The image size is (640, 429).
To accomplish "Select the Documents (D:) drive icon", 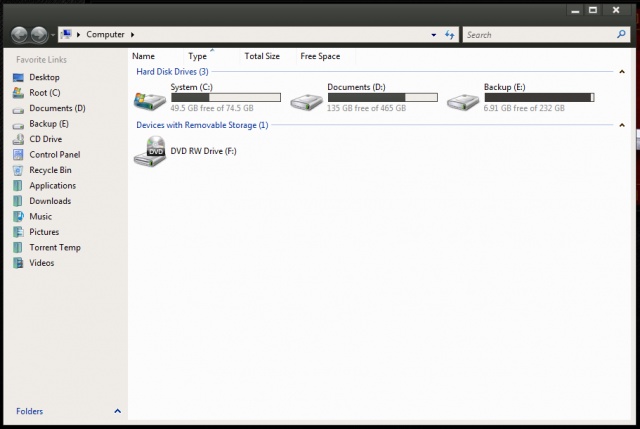I will [307, 102].
